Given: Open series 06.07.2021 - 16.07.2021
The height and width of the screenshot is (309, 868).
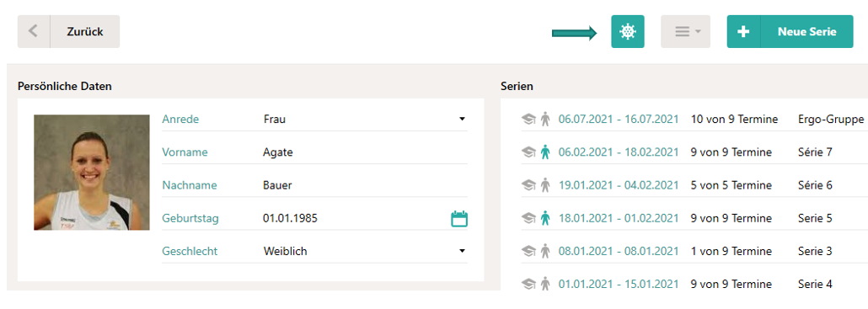Looking at the screenshot, I should (x=619, y=119).
